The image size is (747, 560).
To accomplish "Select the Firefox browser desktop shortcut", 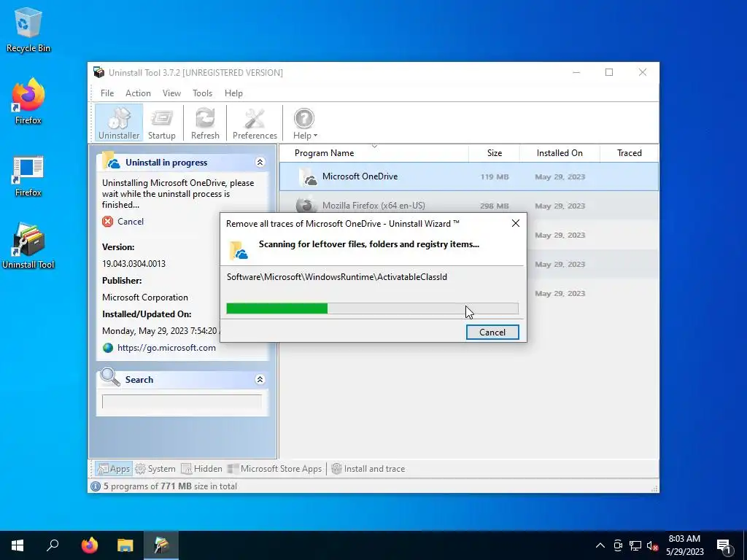I will 28,101.
